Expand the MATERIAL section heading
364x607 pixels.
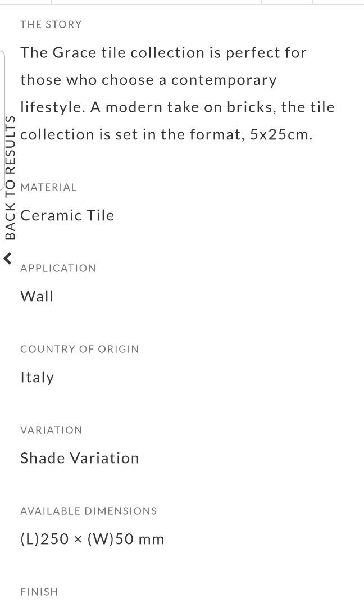(x=48, y=187)
